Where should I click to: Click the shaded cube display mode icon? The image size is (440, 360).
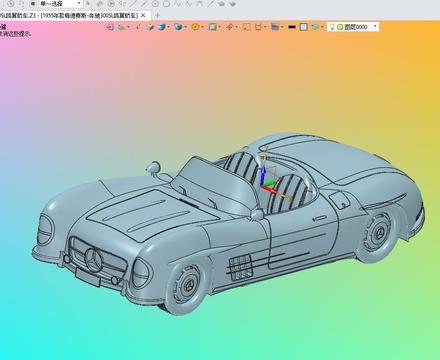click(x=150, y=27)
